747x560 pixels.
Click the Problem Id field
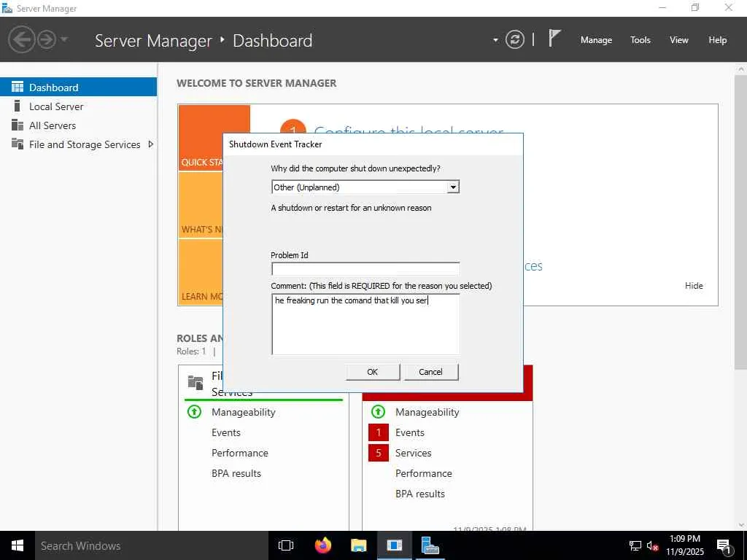[365, 268]
